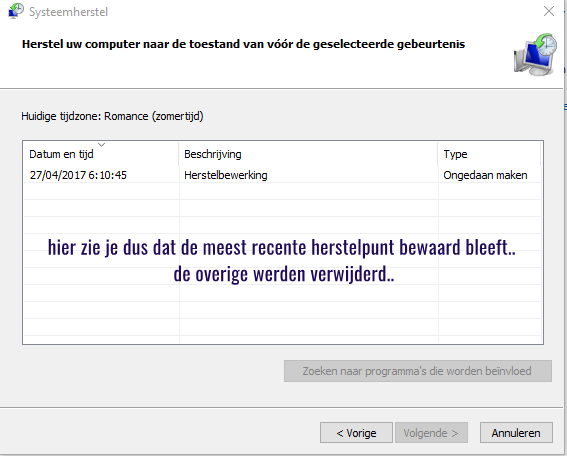Screen dimensions: 567x456
Task: Click the bold Herstel uw computer heading
Action: point(243,44)
